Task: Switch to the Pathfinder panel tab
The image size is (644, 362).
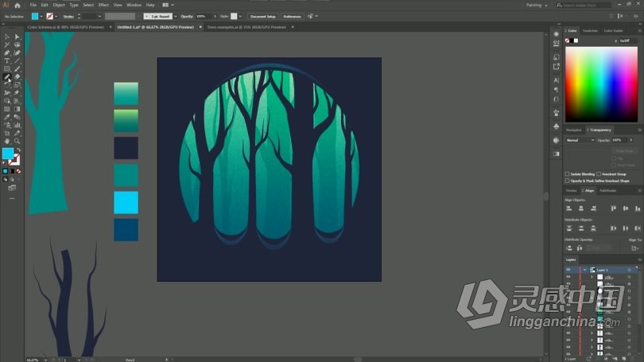Action: (608, 191)
